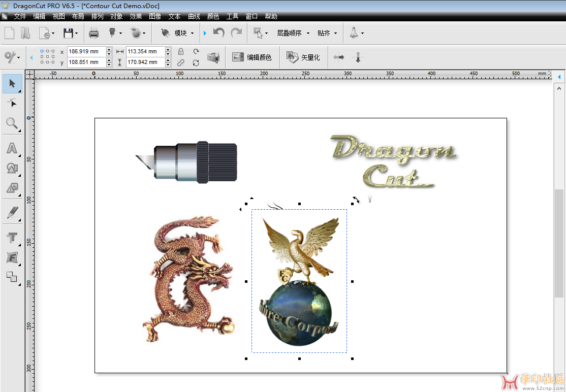This screenshot has height=392, width=566.
Task: Open the 贴齐 snap dropdown
Action: tap(327, 34)
